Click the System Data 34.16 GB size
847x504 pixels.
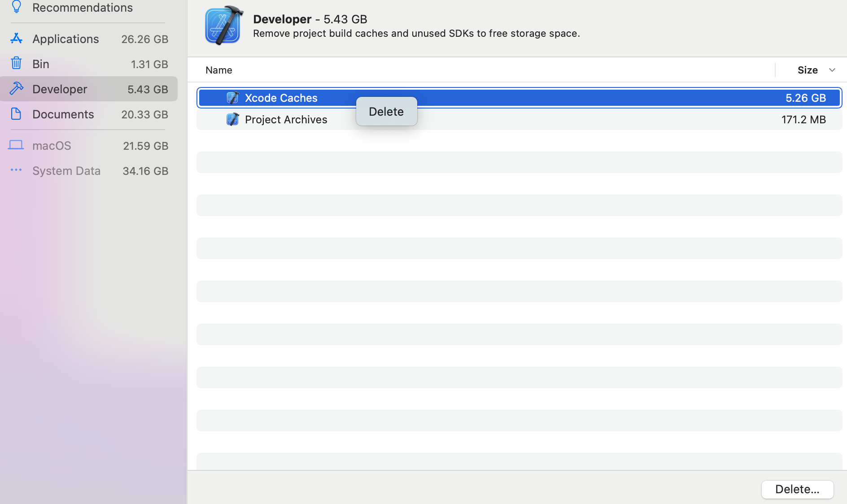(145, 171)
